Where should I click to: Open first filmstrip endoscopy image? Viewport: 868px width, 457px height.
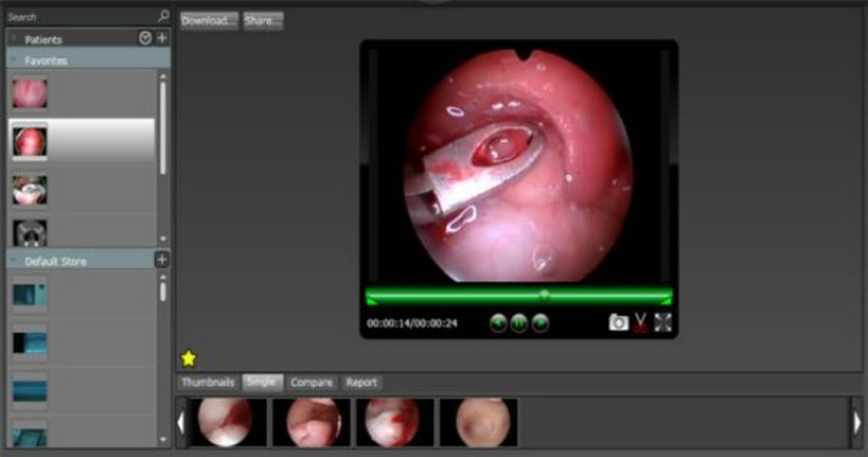pos(228,422)
